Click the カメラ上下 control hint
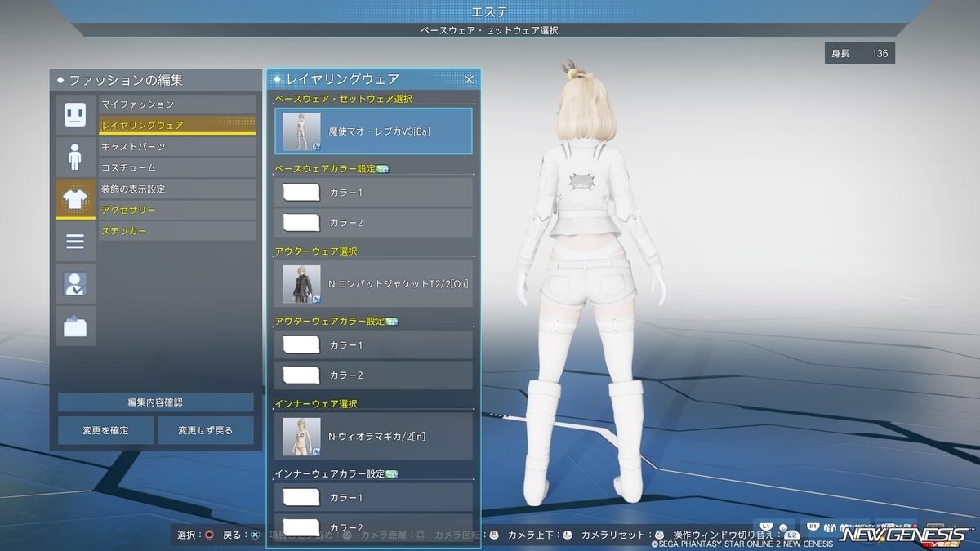980x551 pixels. 539,535
